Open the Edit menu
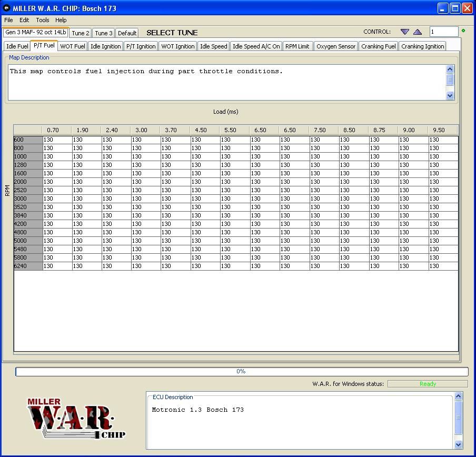Image resolution: width=476 pixels, height=457 pixels. [x=24, y=20]
